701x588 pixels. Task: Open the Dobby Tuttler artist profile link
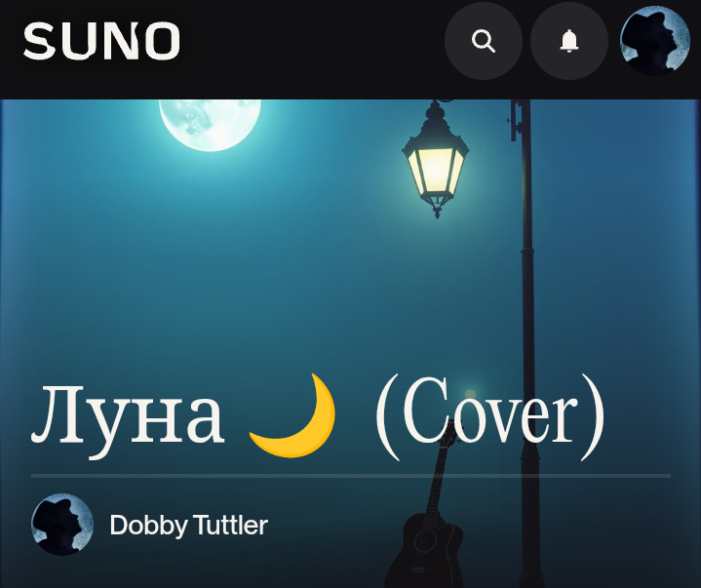189,525
